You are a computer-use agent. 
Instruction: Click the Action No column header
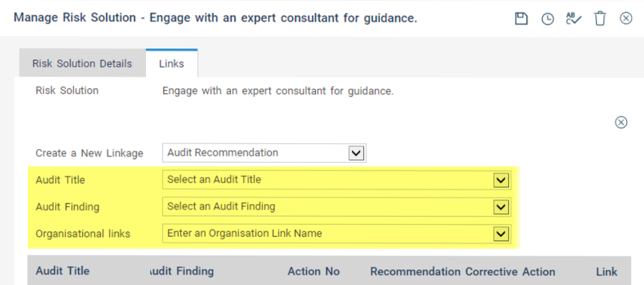click(313, 271)
